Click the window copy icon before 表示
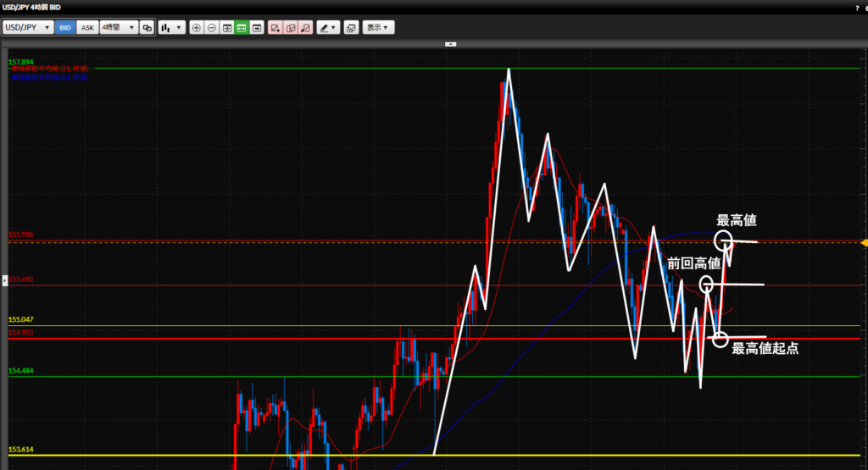This screenshot has height=470, width=868. coord(351,28)
